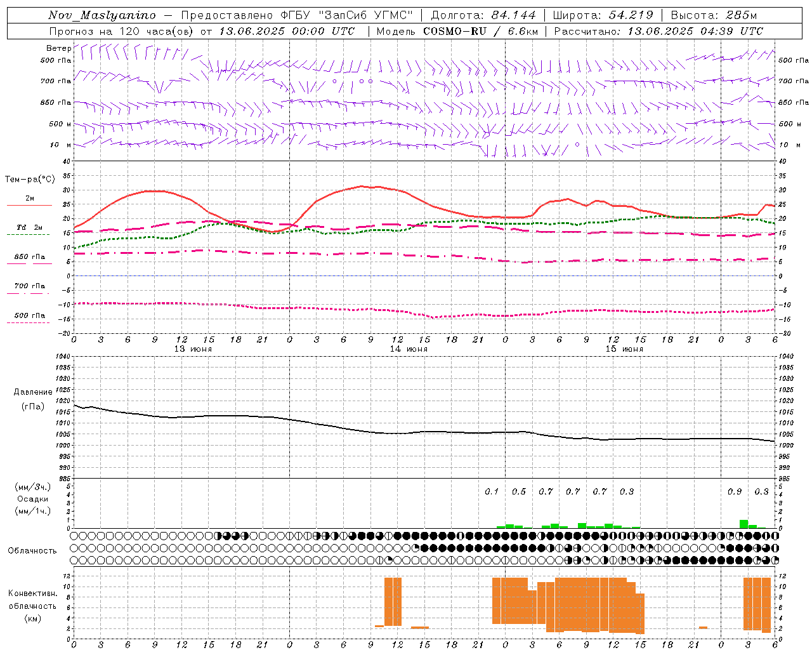
Task: Click the Облачность cloud cover label
Action: [x=32, y=551]
